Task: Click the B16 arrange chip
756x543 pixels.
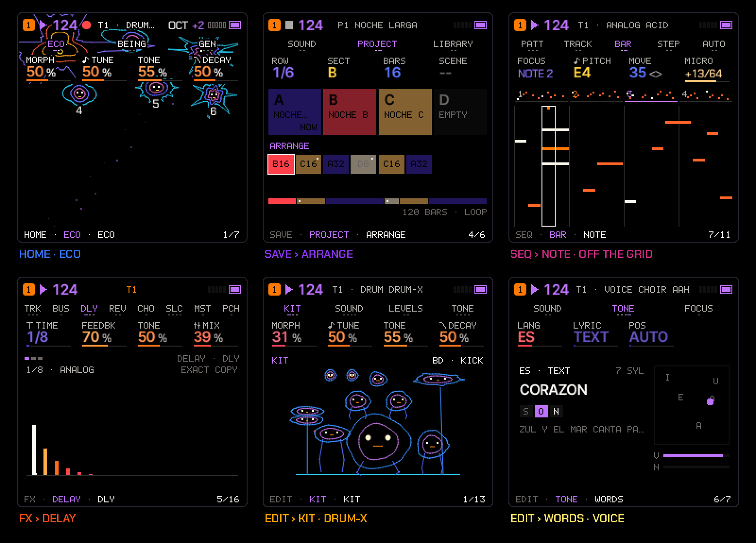Action: (x=281, y=164)
